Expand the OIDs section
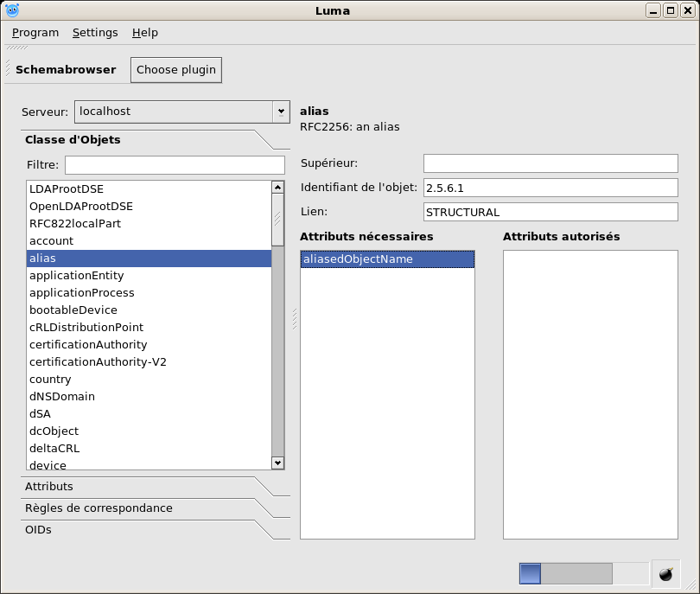 tap(38, 530)
